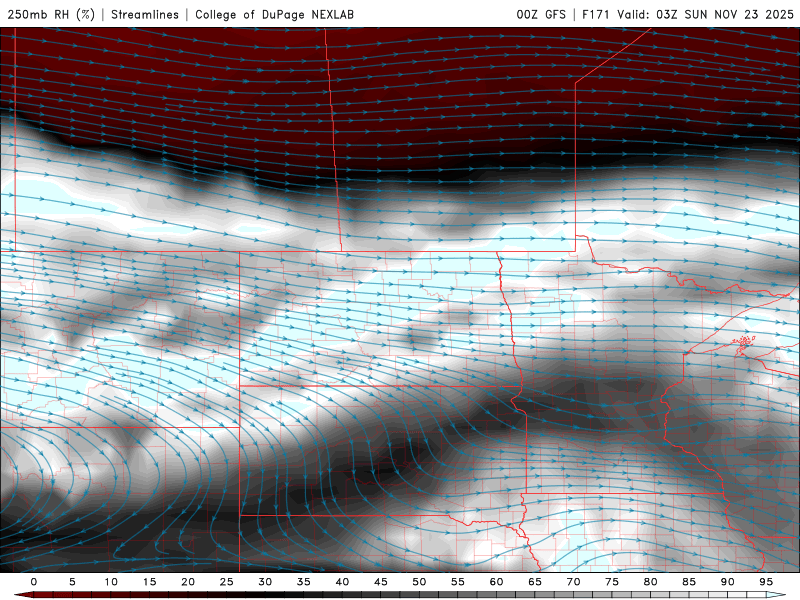
Task: Click "College of DuPage NEXLAB" text
Action: 274,15
